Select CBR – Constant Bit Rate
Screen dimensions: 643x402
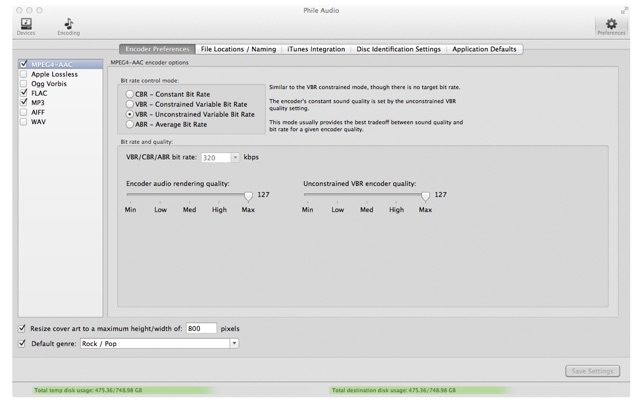tap(130, 94)
